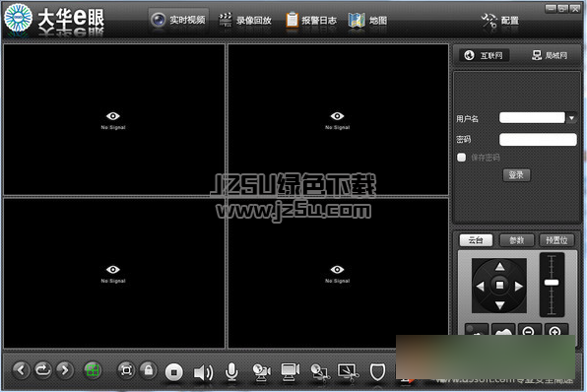Click the 密码 password field
587x392 pixels.
pyautogui.click(x=538, y=139)
